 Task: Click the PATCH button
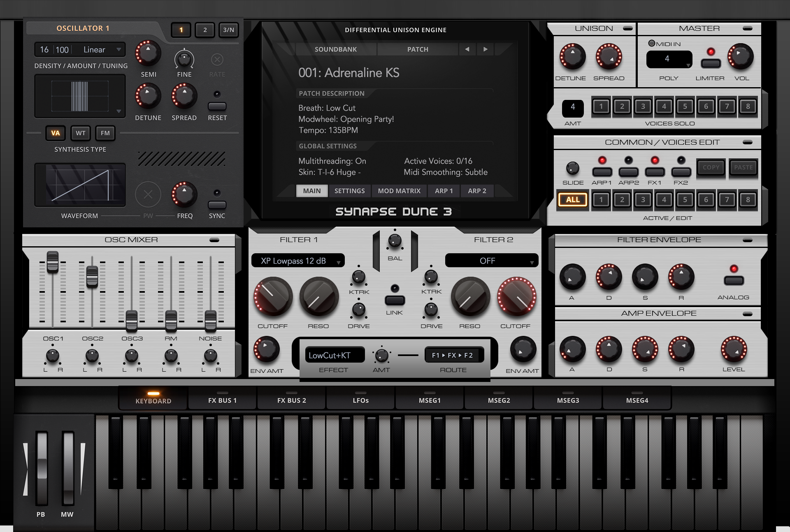point(418,49)
